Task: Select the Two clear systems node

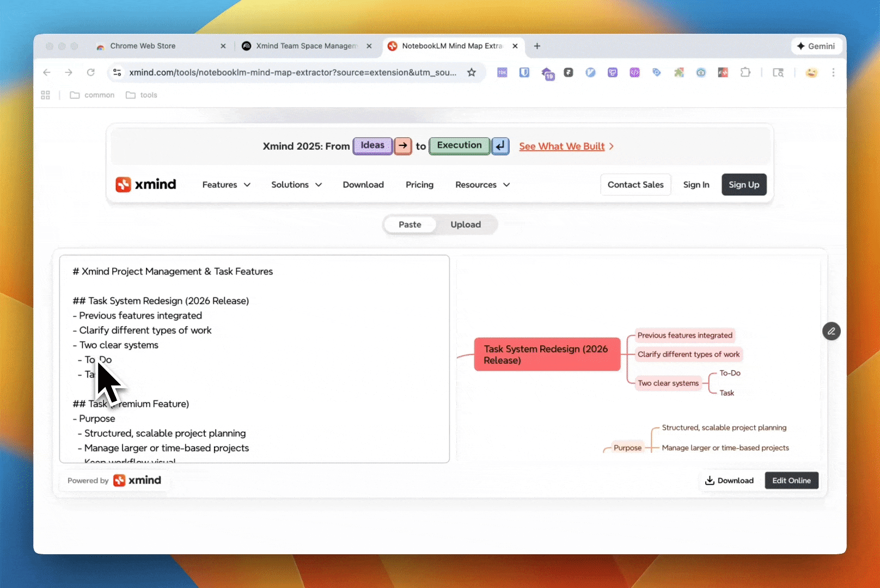Action: coord(668,383)
